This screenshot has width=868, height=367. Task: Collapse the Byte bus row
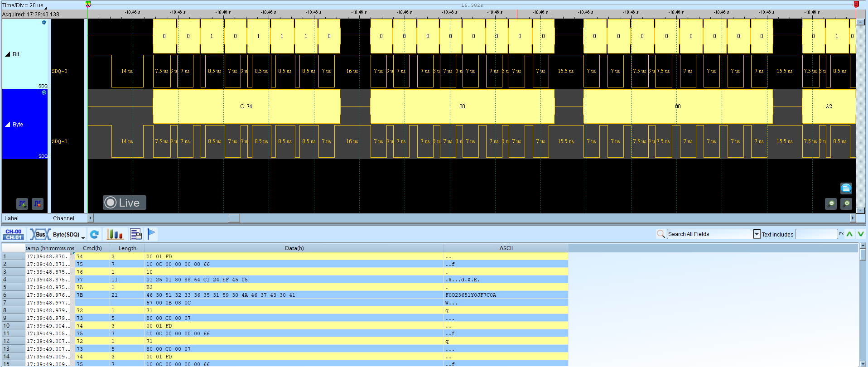coord(7,125)
